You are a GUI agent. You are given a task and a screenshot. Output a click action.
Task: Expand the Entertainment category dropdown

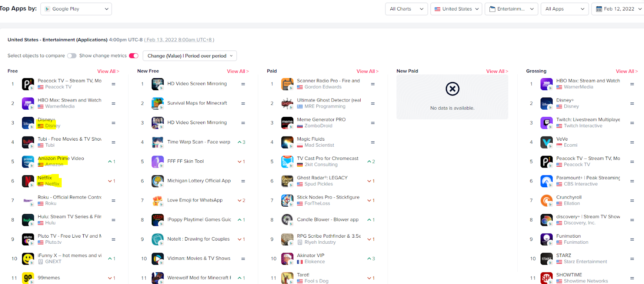511,9
